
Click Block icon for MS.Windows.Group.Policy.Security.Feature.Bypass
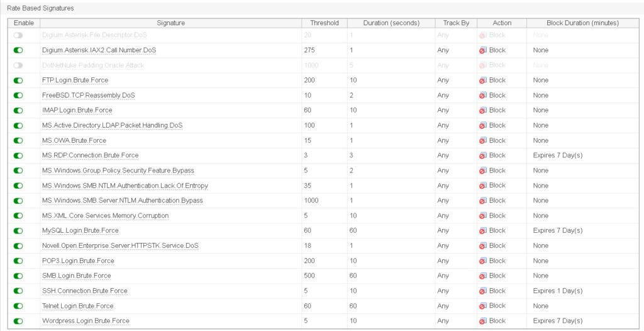(x=483, y=171)
